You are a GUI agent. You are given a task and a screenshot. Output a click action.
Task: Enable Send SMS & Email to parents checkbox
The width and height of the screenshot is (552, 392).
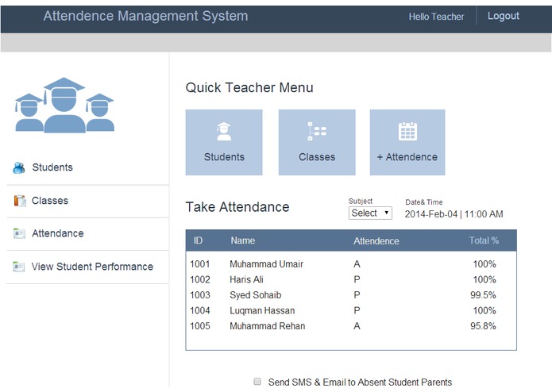pos(257,382)
